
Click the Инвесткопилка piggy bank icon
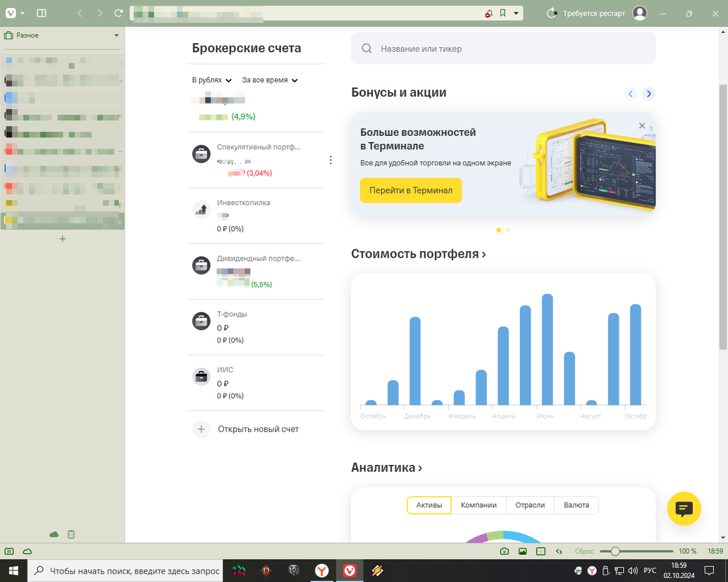click(x=201, y=209)
